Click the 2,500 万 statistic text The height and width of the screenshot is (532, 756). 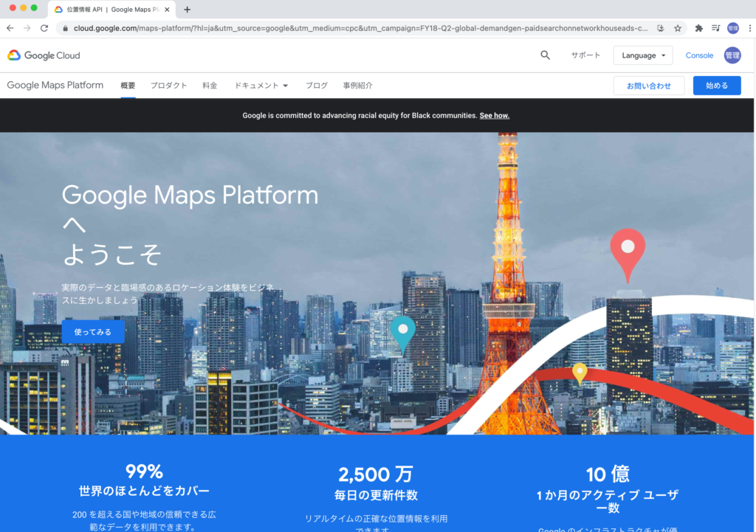(x=376, y=474)
